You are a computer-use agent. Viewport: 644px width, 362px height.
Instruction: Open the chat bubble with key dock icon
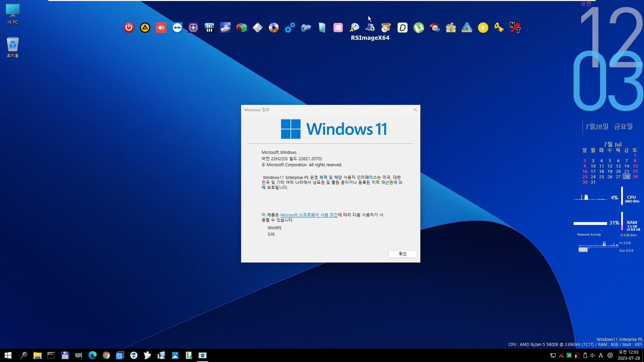point(354,27)
